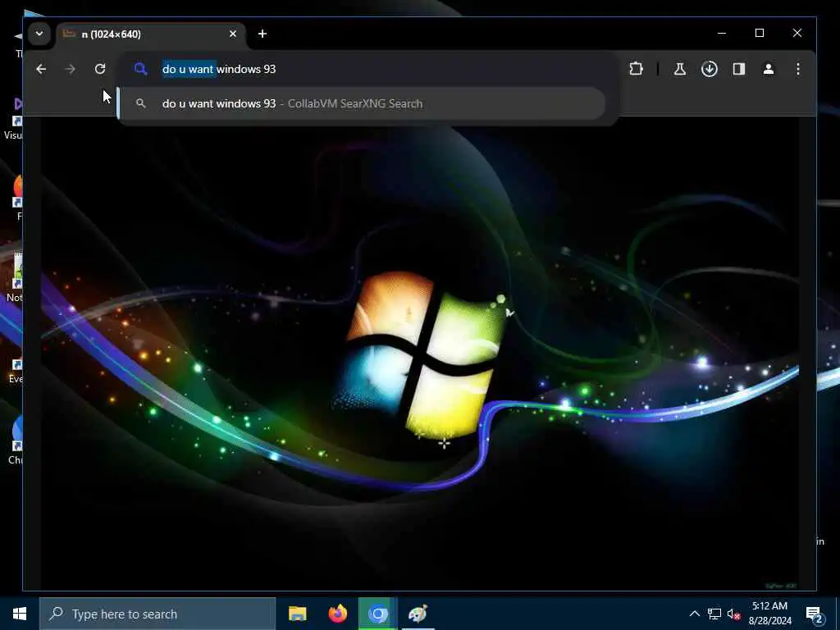Open the Extensions puzzle-piece icon
Image resolution: width=840 pixels, height=630 pixels.
(636, 69)
